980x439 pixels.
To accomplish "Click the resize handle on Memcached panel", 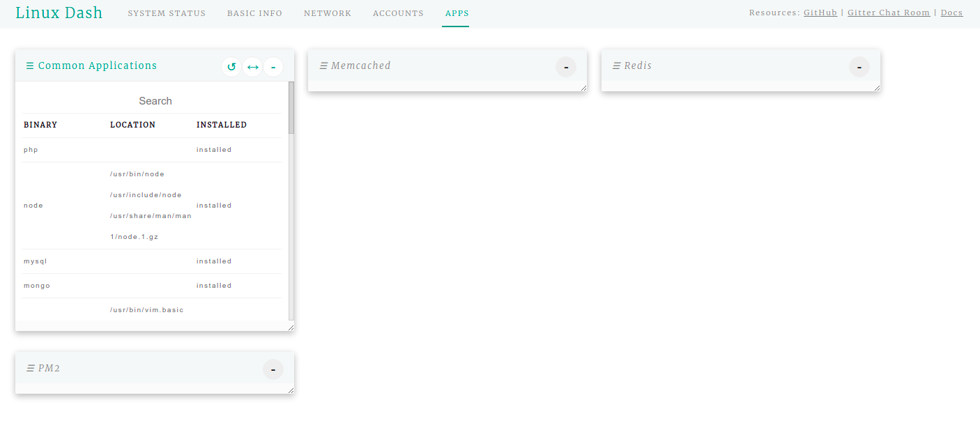I will tap(583, 87).
